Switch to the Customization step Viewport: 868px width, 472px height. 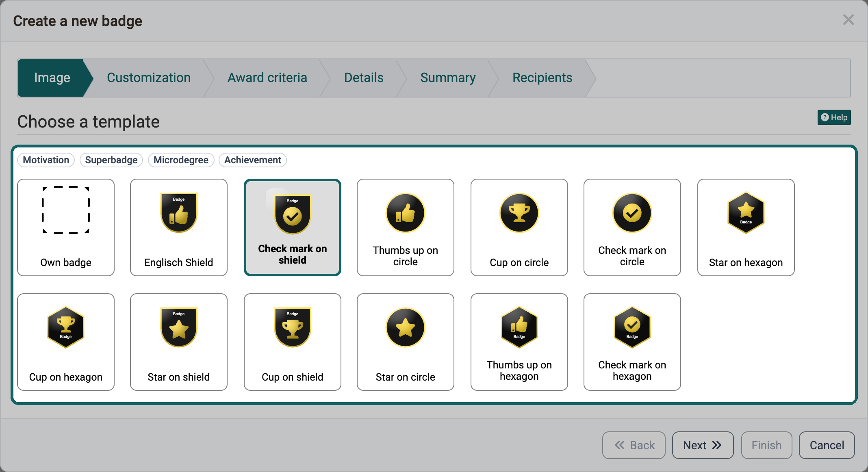(149, 78)
